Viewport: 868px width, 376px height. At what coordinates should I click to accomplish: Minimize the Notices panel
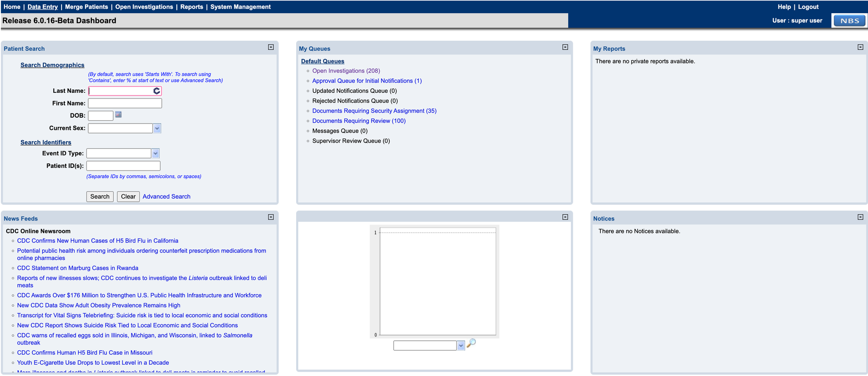click(x=860, y=217)
